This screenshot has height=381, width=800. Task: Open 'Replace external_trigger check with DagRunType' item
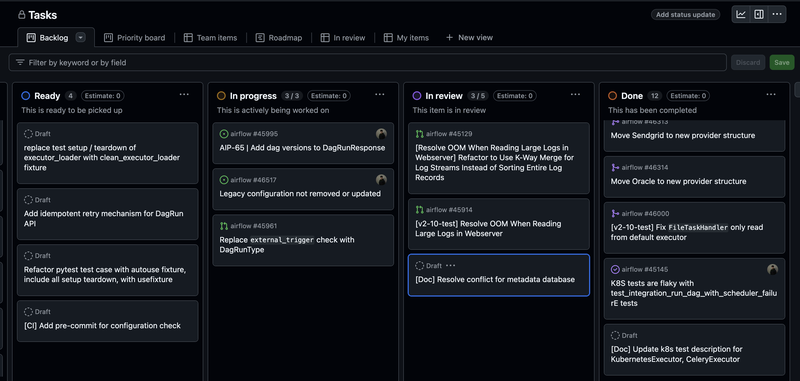pos(287,245)
